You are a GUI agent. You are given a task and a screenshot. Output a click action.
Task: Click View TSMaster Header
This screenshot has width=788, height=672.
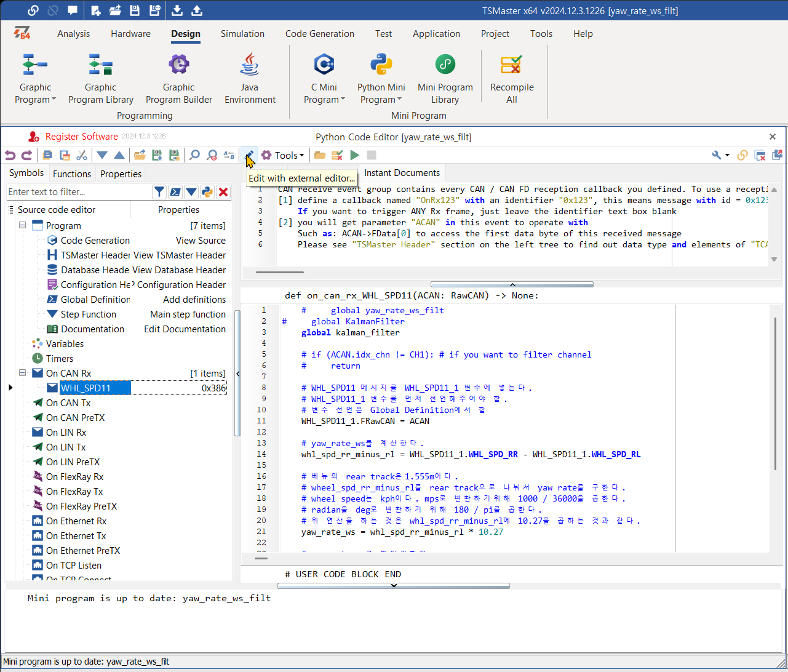pos(180,255)
